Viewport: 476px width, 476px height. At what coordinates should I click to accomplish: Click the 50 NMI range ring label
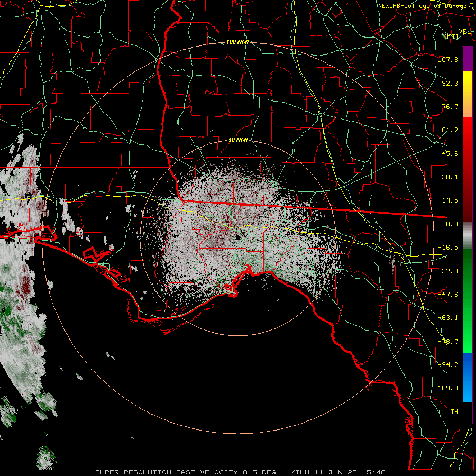point(238,140)
